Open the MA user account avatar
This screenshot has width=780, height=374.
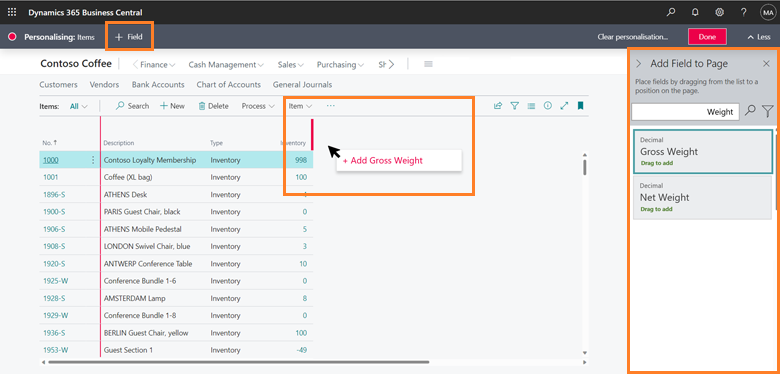[768, 13]
